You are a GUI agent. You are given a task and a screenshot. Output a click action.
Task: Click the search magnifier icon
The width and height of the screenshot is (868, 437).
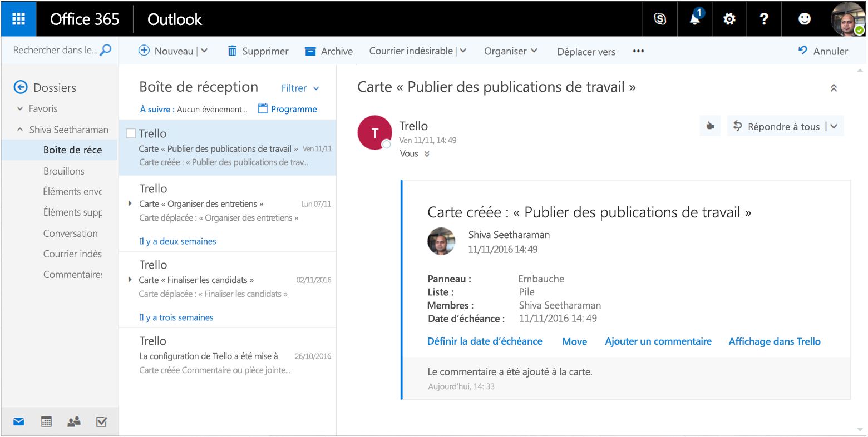(x=106, y=50)
